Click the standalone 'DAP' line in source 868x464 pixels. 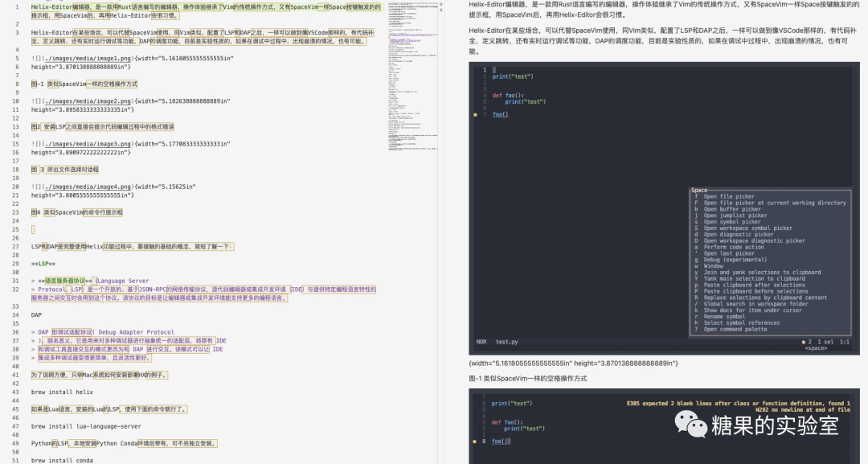[36, 315]
